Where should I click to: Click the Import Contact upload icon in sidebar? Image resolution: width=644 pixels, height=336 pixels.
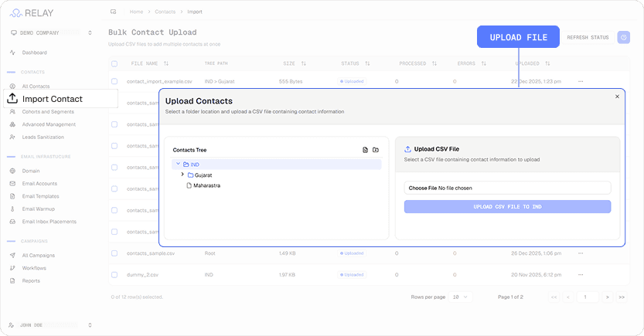[x=12, y=98]
